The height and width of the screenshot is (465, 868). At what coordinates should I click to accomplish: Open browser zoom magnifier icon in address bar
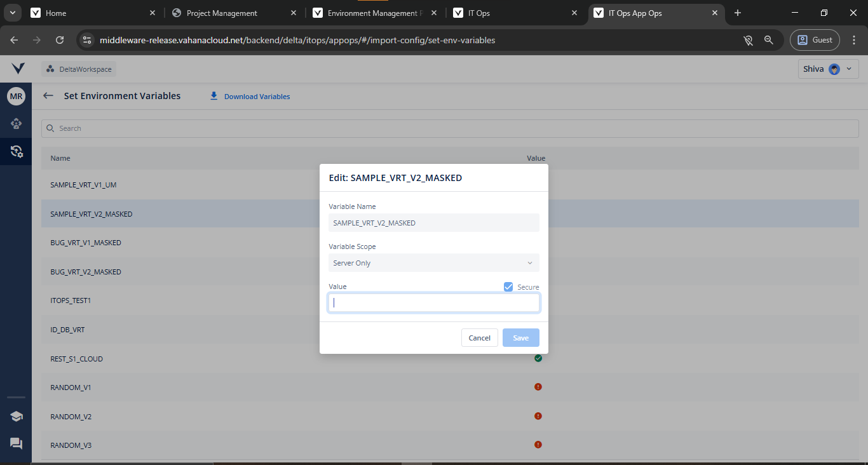point(769,40)
